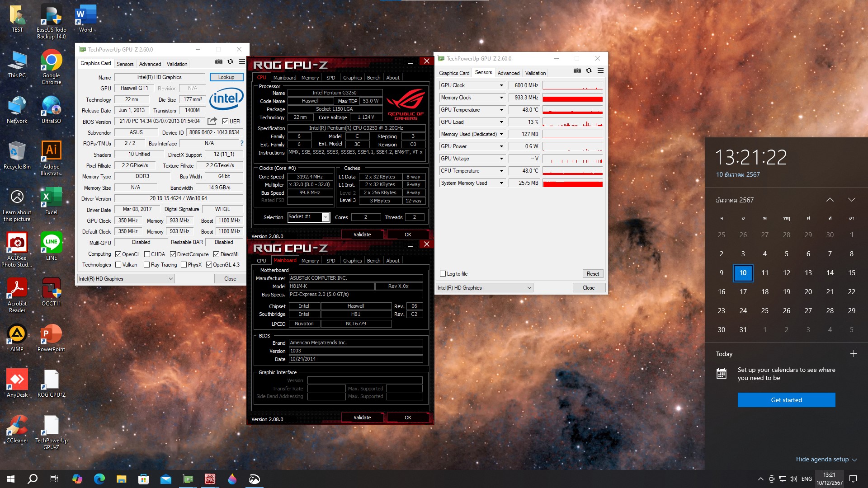
Task: Toggle Ray Tracing checkbox
Action: (x=146, y=265)
